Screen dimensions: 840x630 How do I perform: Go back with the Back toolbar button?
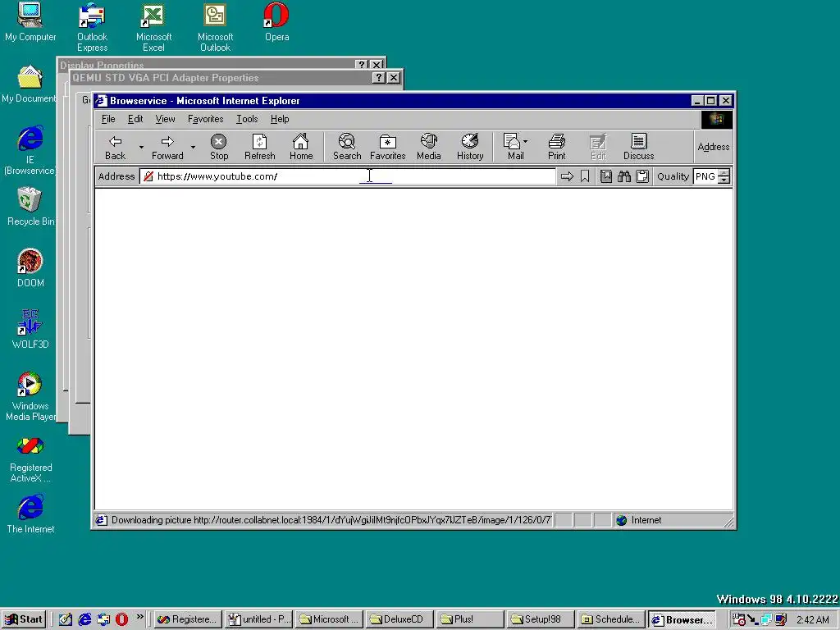pos(115,147)
